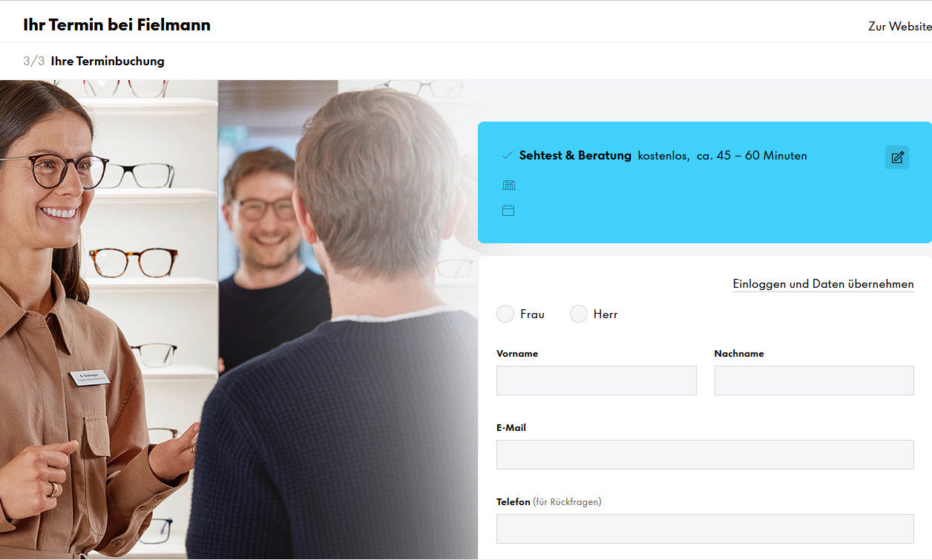Select the Frau radio button

pos(505,314)
